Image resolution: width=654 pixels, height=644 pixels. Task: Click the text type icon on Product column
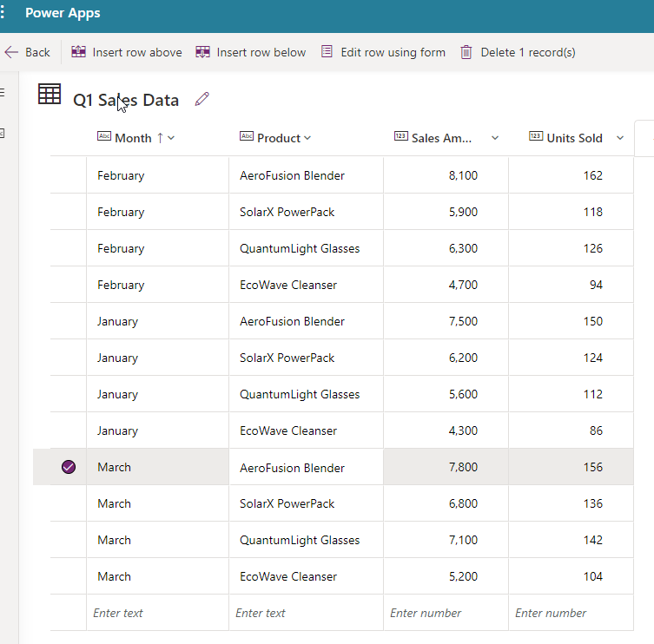(x=247, y=136)
